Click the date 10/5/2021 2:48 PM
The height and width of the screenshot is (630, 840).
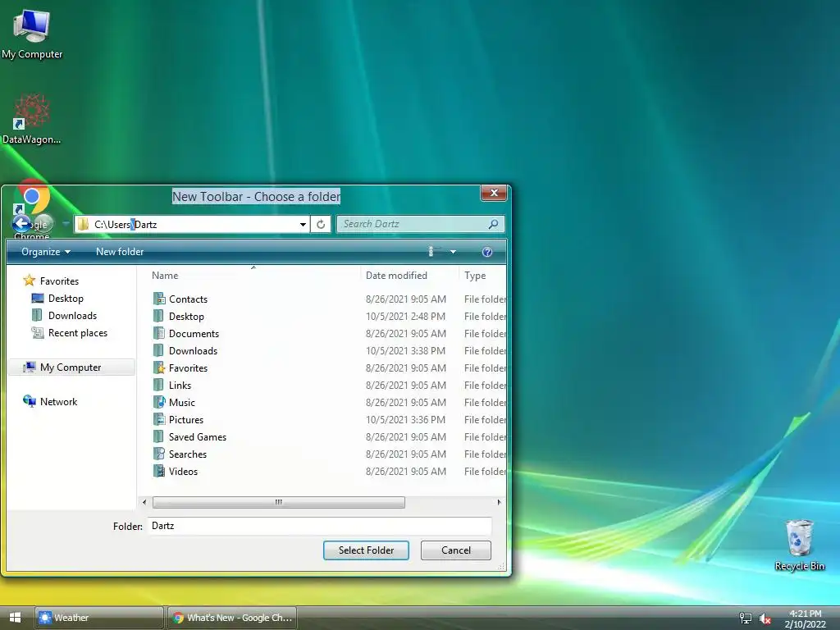pyautogui.click(x=405, y=316)
